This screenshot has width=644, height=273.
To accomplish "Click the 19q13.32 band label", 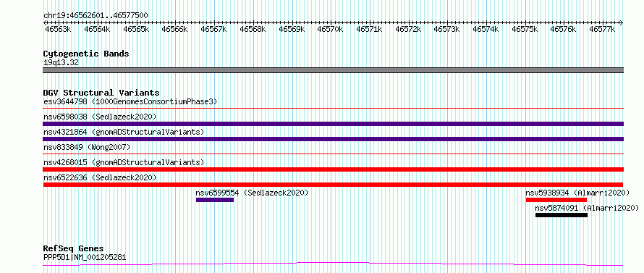I will [x=61, y=63].
